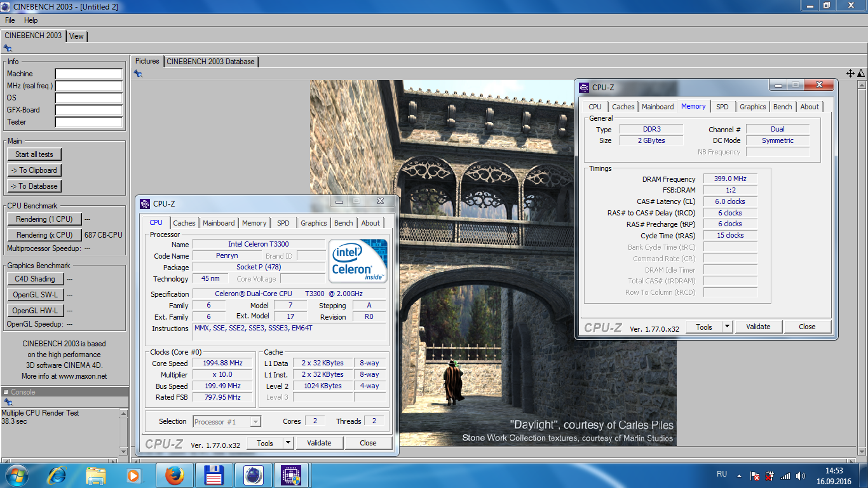This screenshot has width=868, height=488.
Task: Open SPD tab in Memory CPU-Z window
Action: point(722,107)
